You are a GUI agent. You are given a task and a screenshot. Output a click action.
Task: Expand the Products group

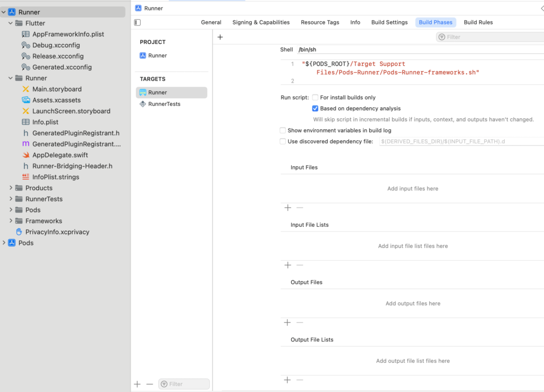click(x=11, y=188)
